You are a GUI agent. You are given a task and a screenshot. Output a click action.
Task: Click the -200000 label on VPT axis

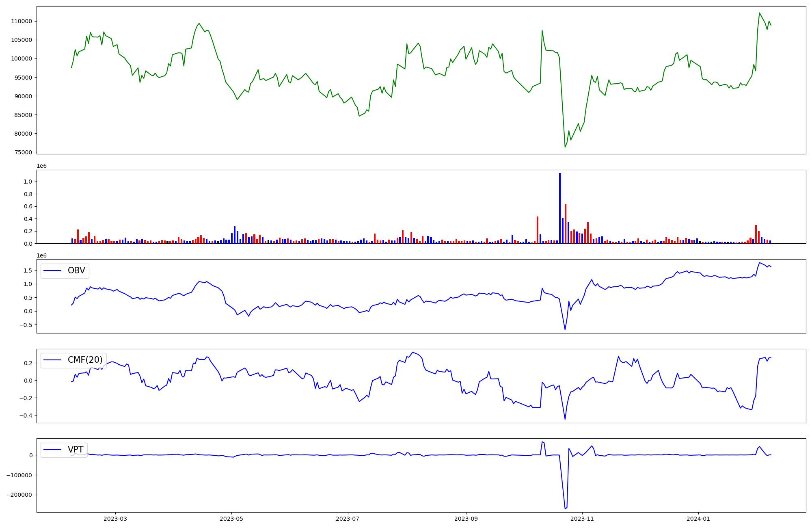[x=19, y=495]
